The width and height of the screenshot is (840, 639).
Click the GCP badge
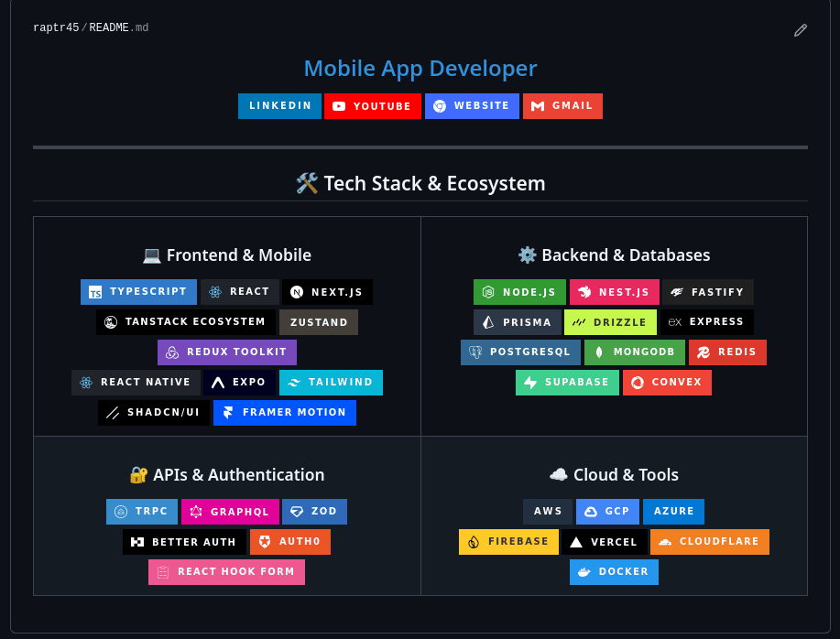[607, 512]
